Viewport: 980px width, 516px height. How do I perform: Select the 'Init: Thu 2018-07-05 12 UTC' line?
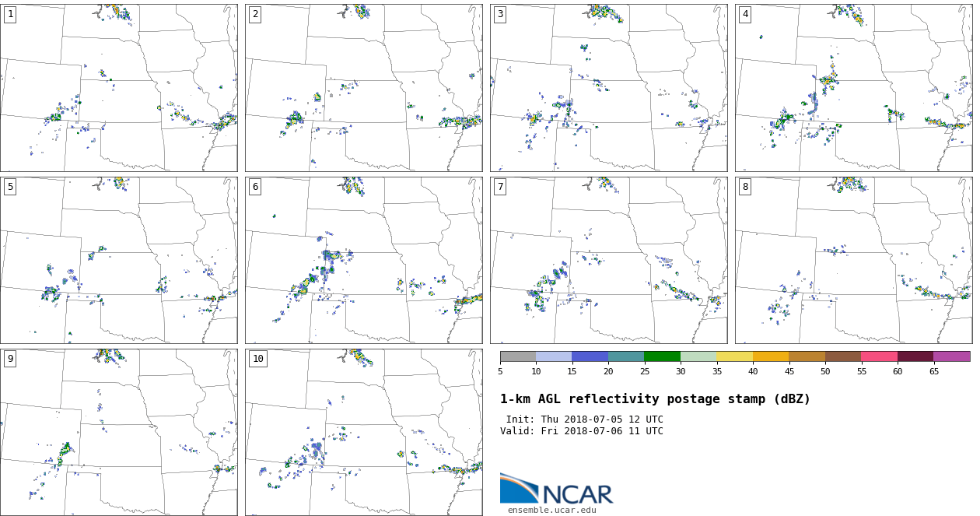tap(585, 419)
